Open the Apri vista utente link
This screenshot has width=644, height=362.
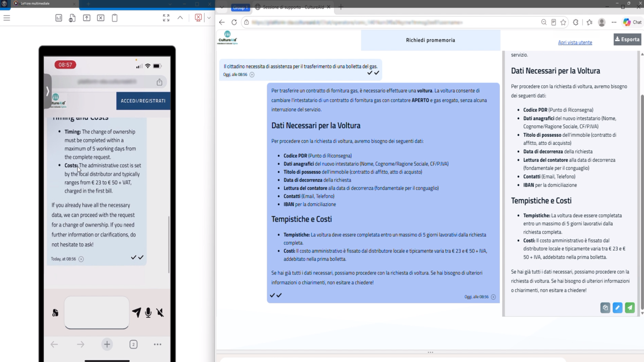(575, 42)
